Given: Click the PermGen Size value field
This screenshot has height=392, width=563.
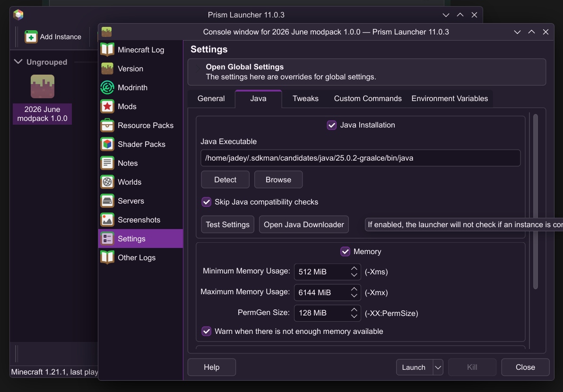Looking at the screenshot, I should click(x=322, y=313).
